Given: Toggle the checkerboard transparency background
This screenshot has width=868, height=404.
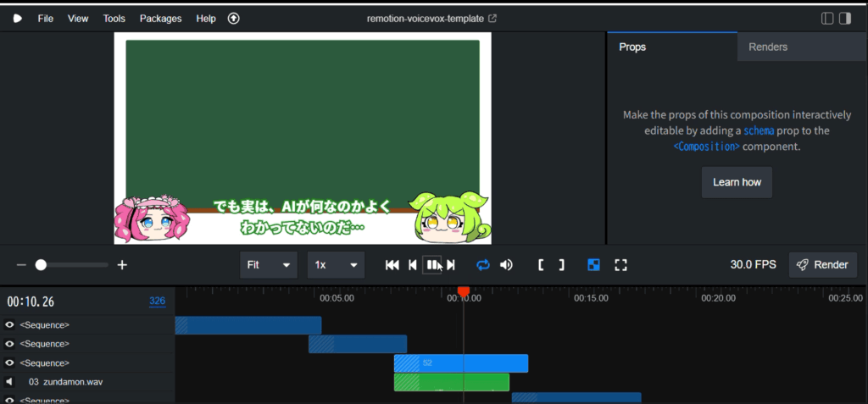Looking at the screenshot, I should click(x=594, y=265).
